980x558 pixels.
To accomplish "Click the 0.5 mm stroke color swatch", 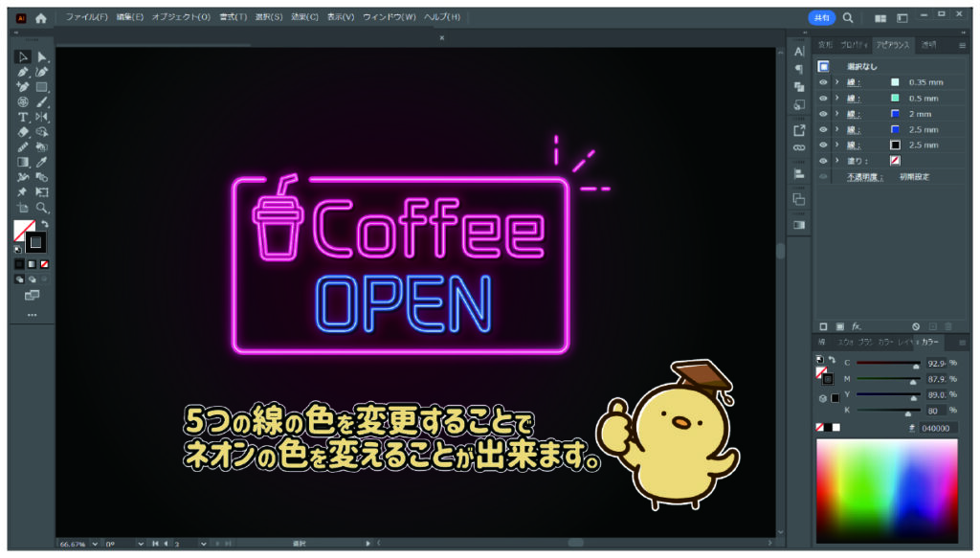I will click(895, 98).
